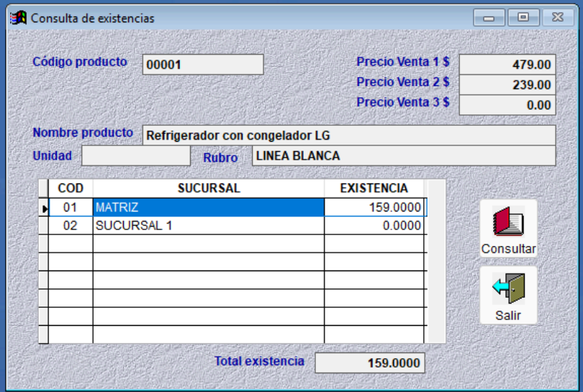Click the Precio Venta 2 $ label
This screenshot has width=583, height=392.
click(403, 82)
